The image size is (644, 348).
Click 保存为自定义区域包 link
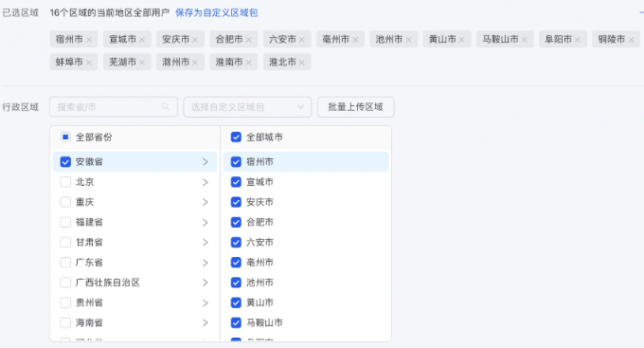pos(217,12)
